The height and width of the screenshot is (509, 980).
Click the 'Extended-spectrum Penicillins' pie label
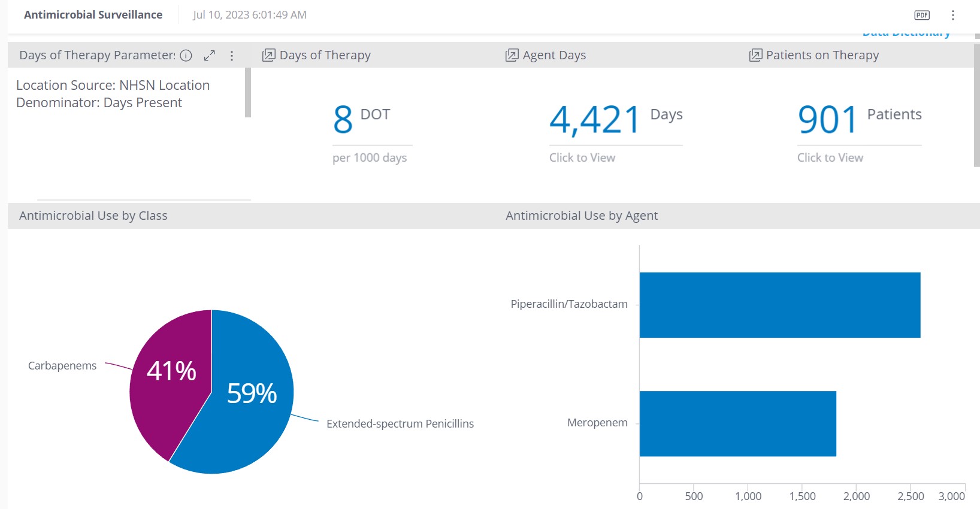[x=400, y=424]
